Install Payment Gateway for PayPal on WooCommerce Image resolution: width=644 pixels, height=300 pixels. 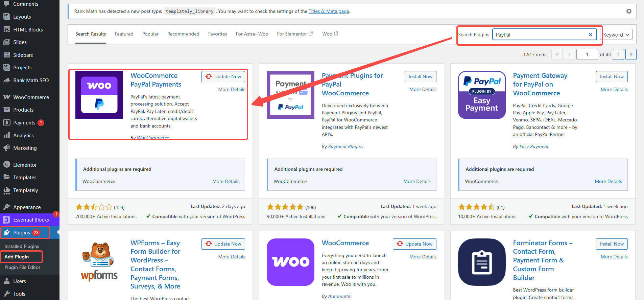click(612, 76)
